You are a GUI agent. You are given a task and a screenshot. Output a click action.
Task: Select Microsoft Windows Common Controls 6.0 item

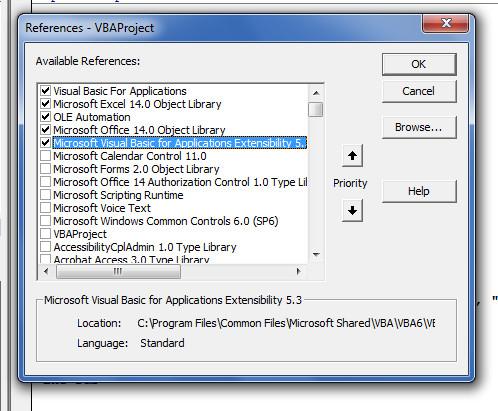(166, 221)
